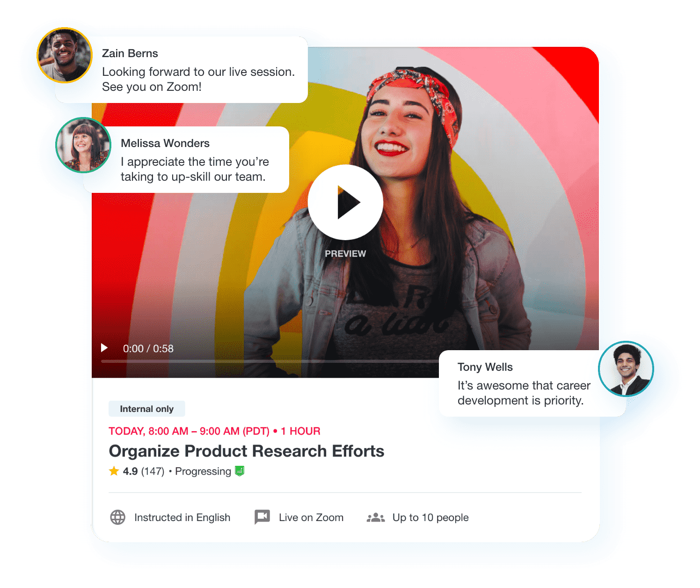Click Zain Berns' name in message
This screenshot has width=700, height=588.
130,53
